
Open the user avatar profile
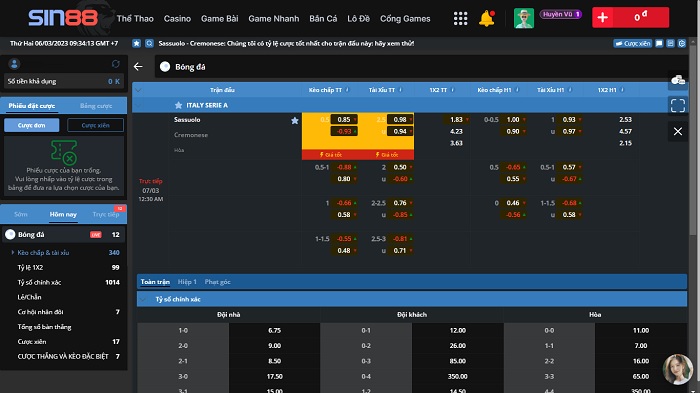coord(524,18)
